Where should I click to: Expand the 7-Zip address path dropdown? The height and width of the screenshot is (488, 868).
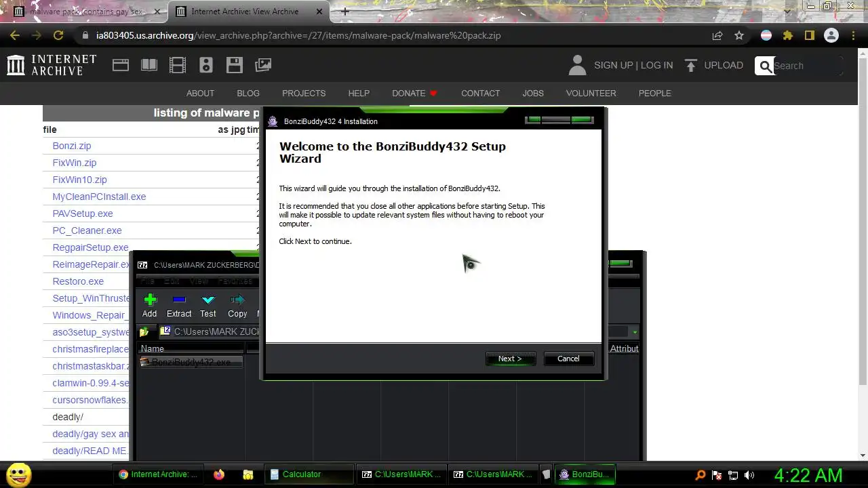(x=635, y=332)
